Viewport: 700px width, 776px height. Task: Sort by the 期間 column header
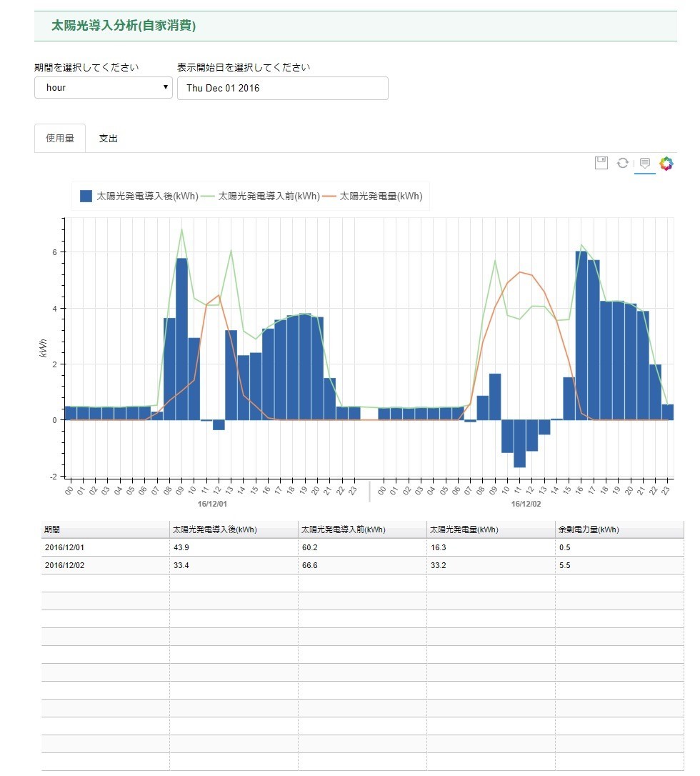106,529
